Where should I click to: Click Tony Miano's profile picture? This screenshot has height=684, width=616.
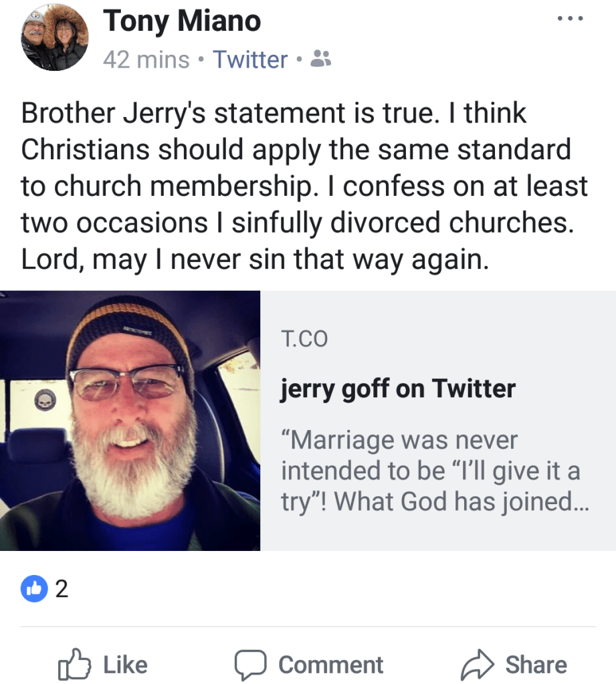point(54,37)
